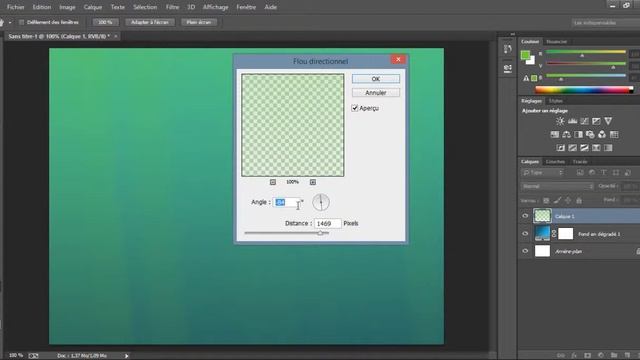Open the tool preset picker arrow
The height and width of the screenshot is (360, 640).
[x=10, y=22]
